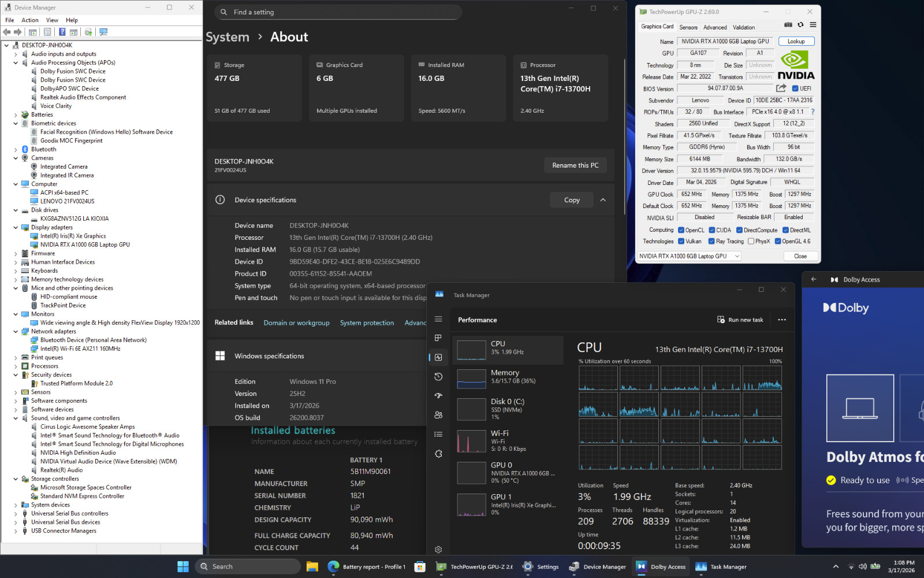Switch to Validation tab in GPU-Z
The height and width of the screenshot is (578, 924).
pyautogui.click(x=744, y=27)
